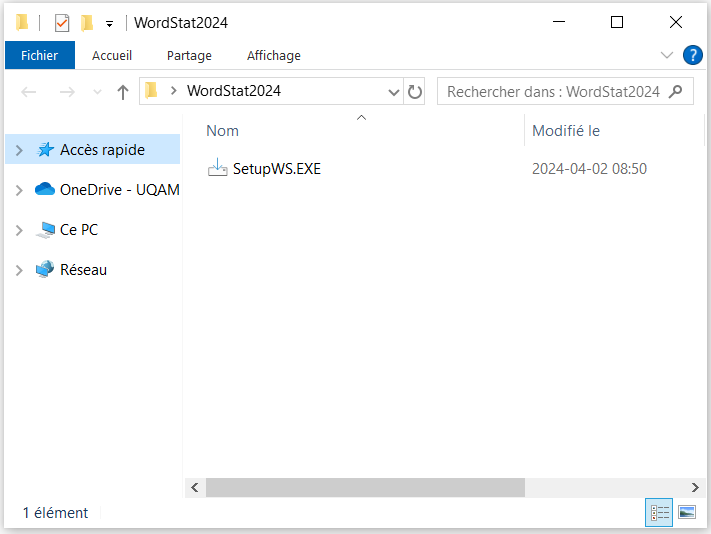Expand the Ce PC tree node
The height and width of the screenshot is (534, 711).
[x=19, y=230]
